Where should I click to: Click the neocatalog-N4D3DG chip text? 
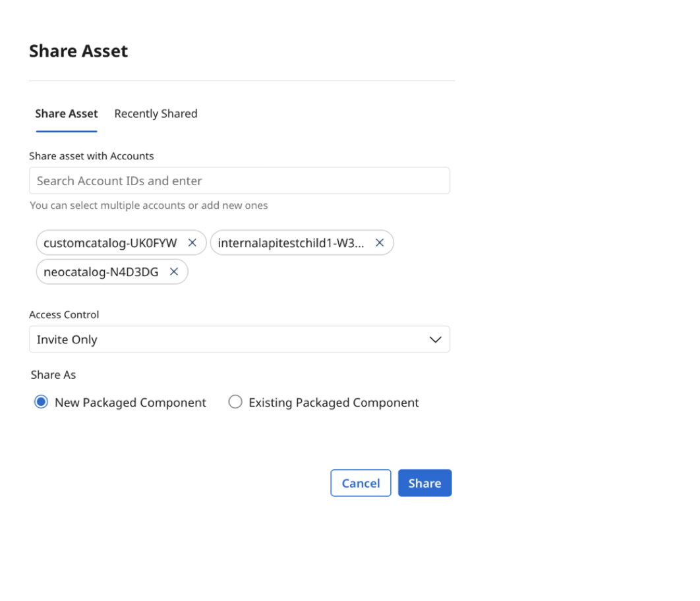click(101, 272)
